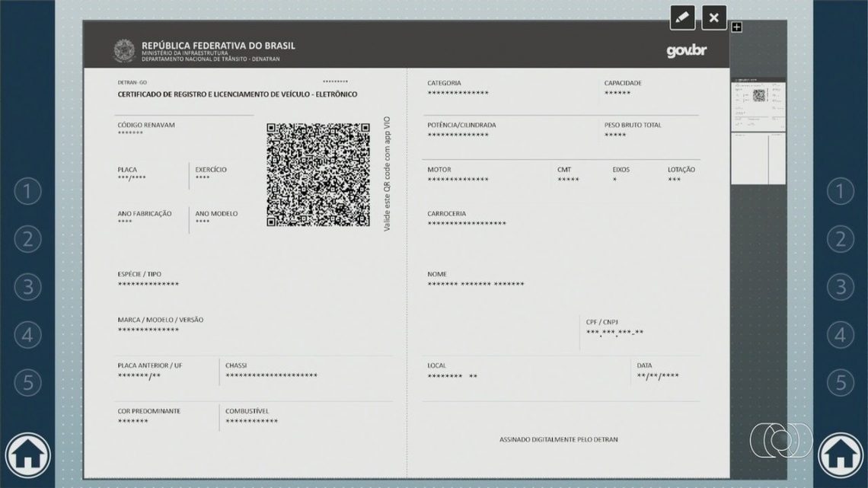Click the Brazilian coat of arms emblem
The width and height of the screenshot is (868, 488).
(x=124, y=51)
